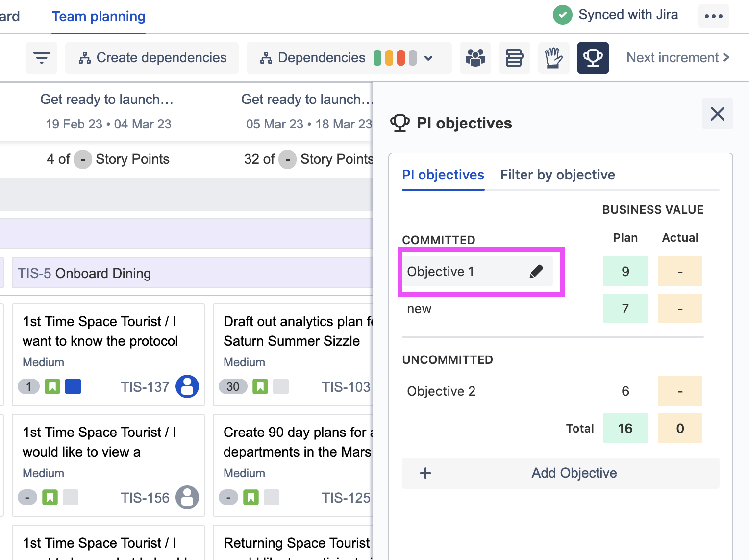Close the PI objectives panel

[717, 114]
